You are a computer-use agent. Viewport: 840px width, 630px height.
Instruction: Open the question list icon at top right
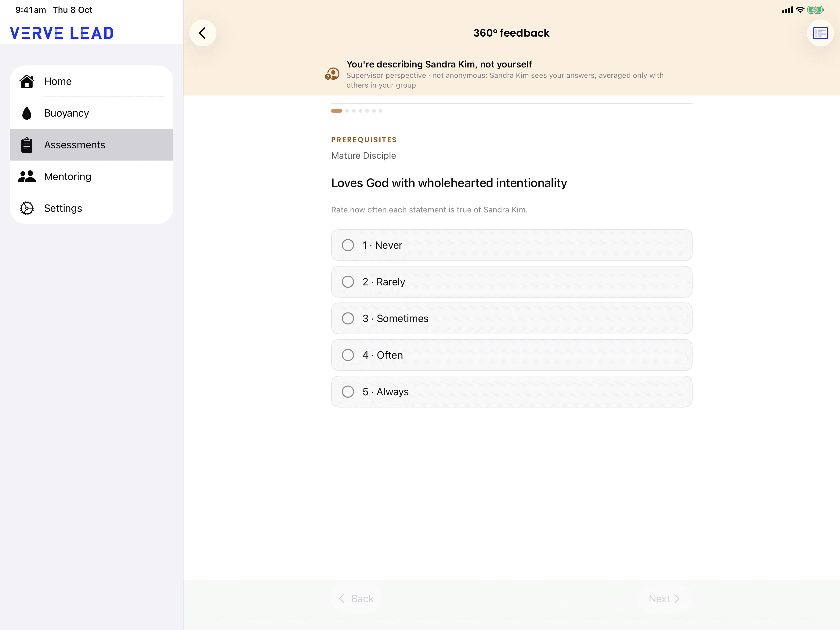(x=820, y=33)
